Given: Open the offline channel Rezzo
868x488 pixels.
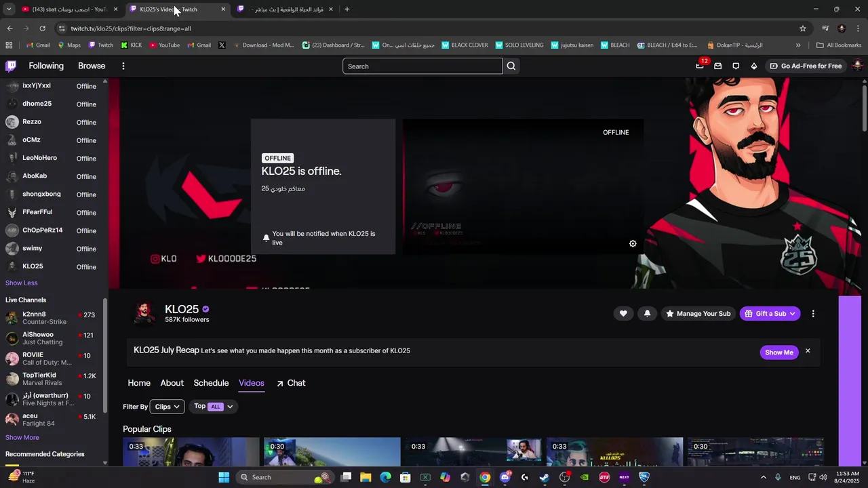Looking at the screenshot, I should coord(53,122).
